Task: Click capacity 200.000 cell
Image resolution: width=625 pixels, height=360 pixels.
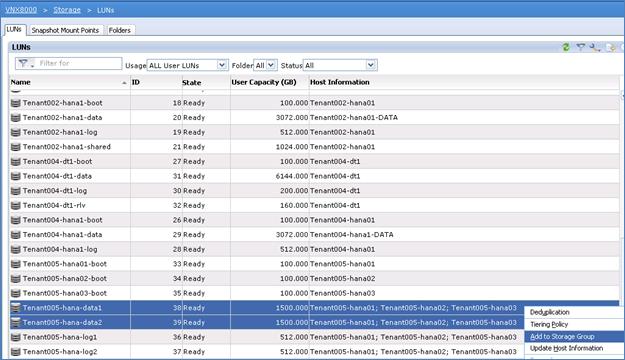Action: 294,191
